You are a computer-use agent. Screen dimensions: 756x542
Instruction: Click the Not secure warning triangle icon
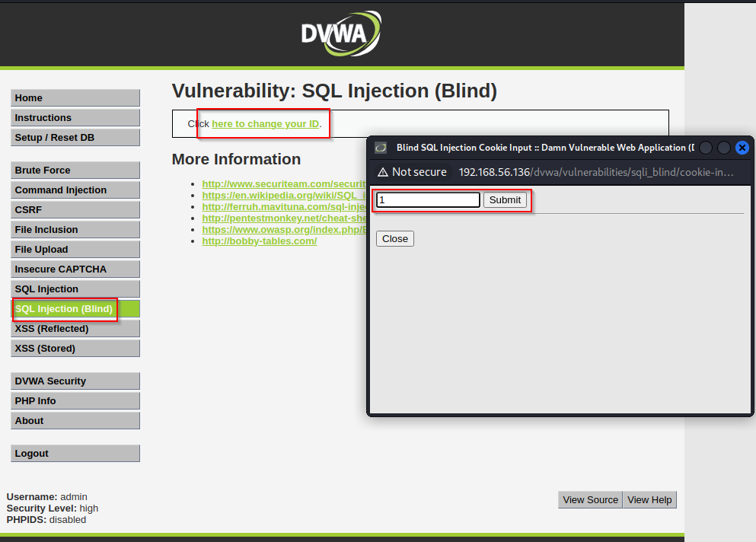coord(383,172)
